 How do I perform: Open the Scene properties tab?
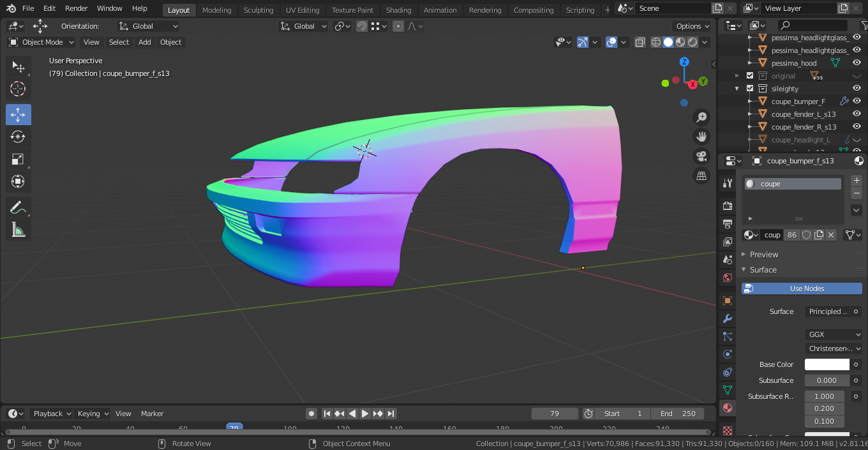coord(727,260)
